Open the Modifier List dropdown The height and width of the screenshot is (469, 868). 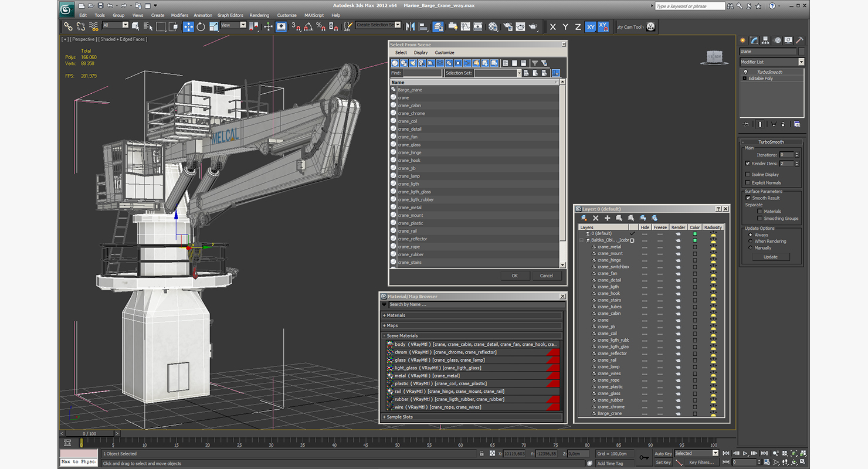[x=801, y=62]
